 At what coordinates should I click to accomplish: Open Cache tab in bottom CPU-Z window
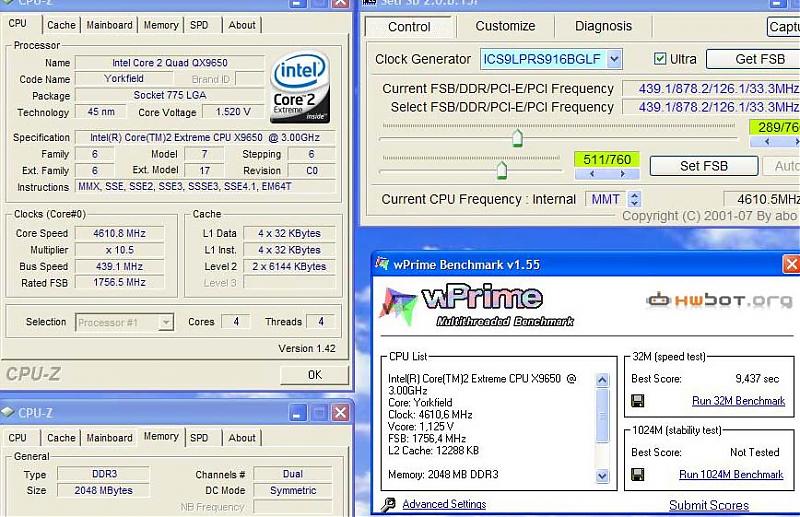[x=61, y=438]
